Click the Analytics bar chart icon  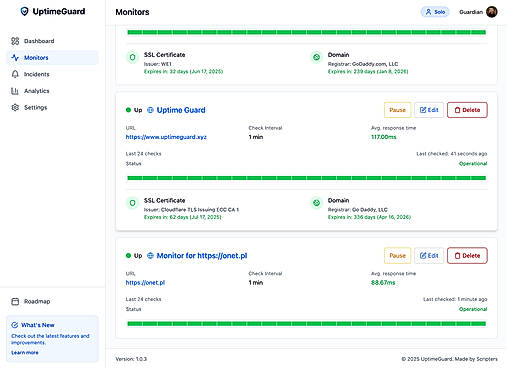[x=15, y=91]
